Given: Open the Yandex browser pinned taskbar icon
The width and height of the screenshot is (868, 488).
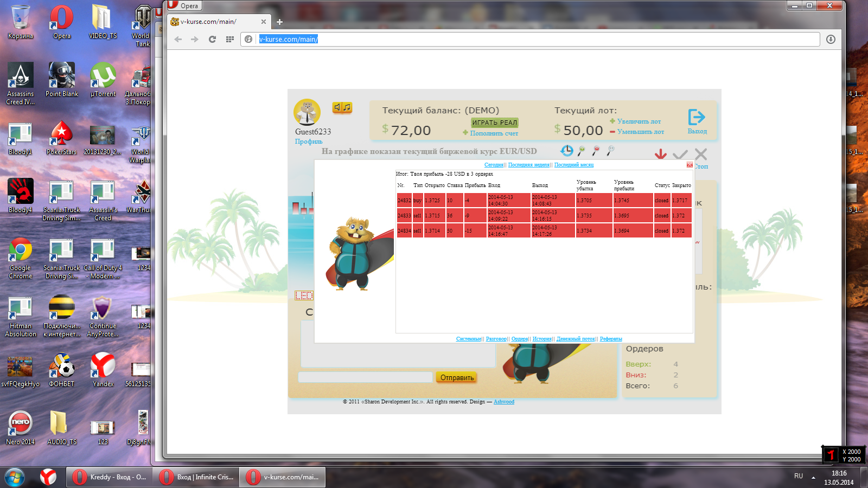Looking at the screenshot, I should click(x=48, y=477).
